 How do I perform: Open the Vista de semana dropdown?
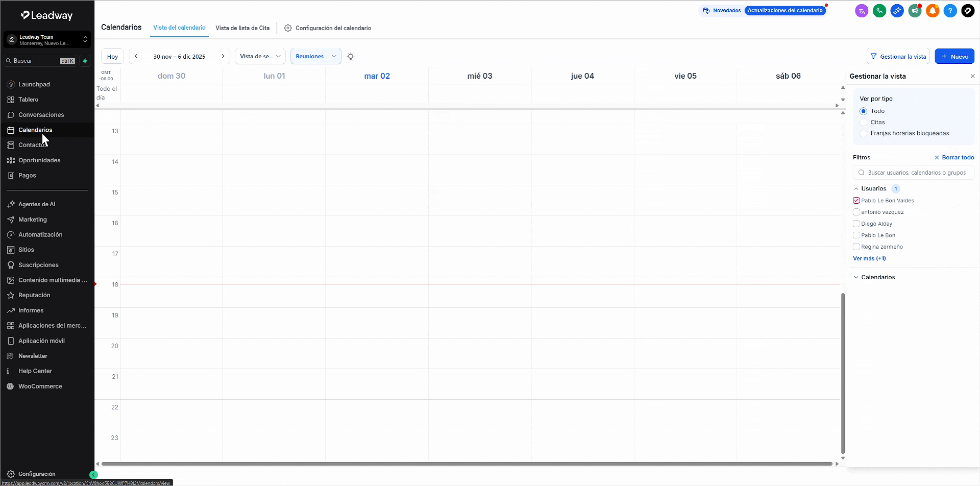tap(260, 57)
